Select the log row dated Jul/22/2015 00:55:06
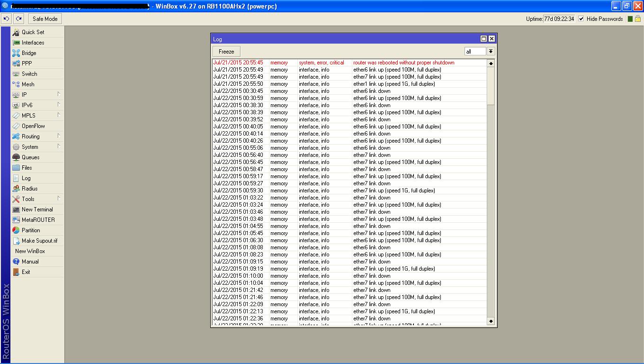This screenshot has width=644, height=364. tap(349, 148)
